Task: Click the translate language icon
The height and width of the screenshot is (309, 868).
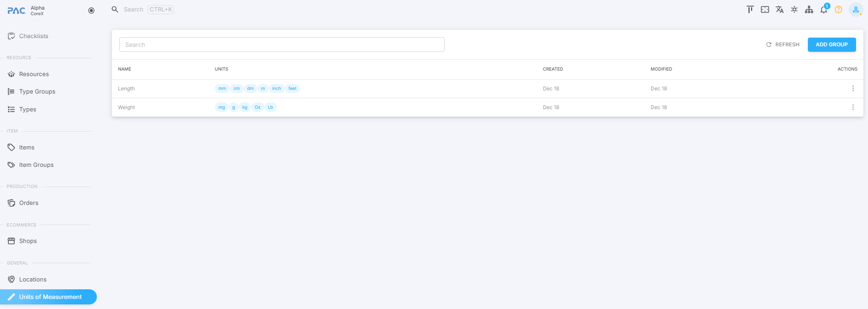Action: point(779,10)
